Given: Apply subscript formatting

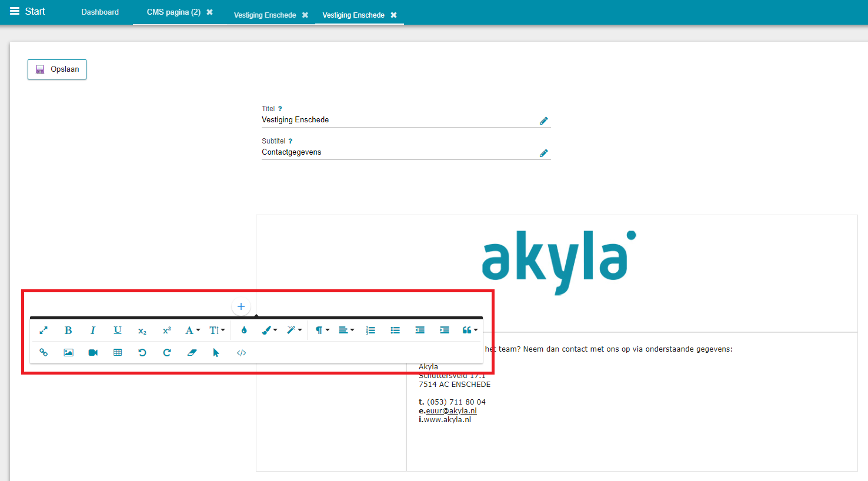Looking at the screenshot, I should [x=142, y=331].
